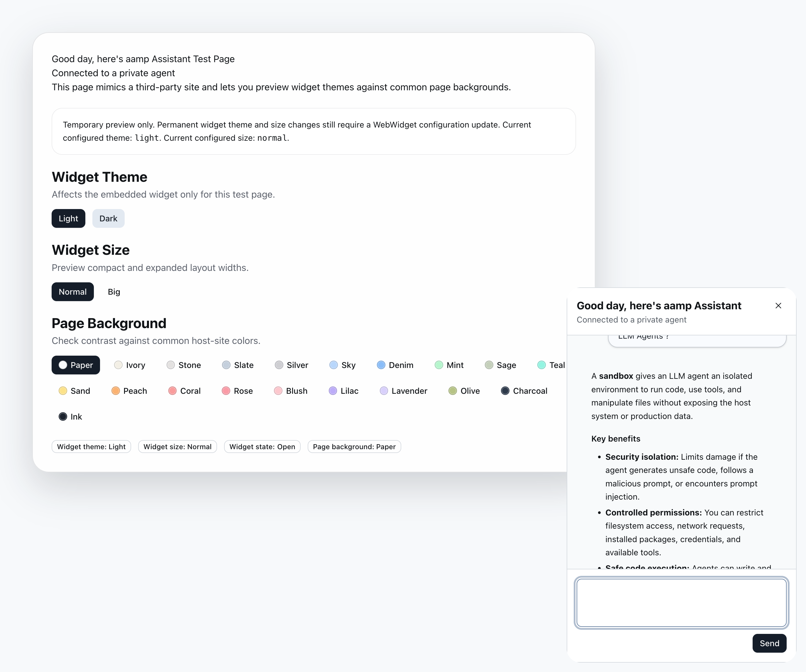
Task: Select the Dark widget theme
Action: (108, 219)
